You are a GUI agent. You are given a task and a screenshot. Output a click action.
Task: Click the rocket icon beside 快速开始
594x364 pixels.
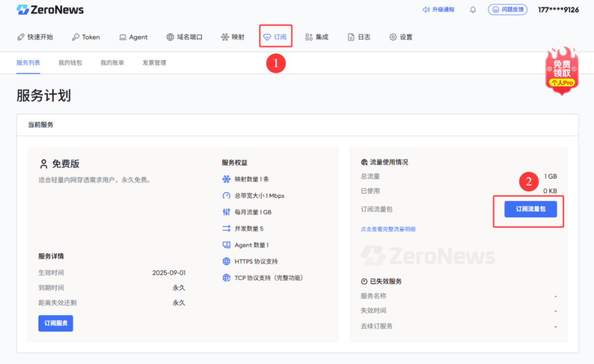[x=21, y=37]
